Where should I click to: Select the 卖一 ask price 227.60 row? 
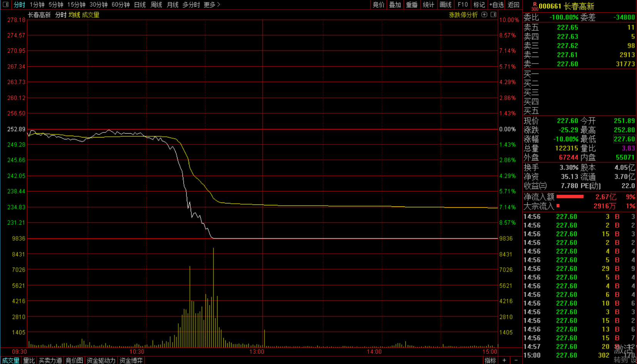[x=579, y=64]
